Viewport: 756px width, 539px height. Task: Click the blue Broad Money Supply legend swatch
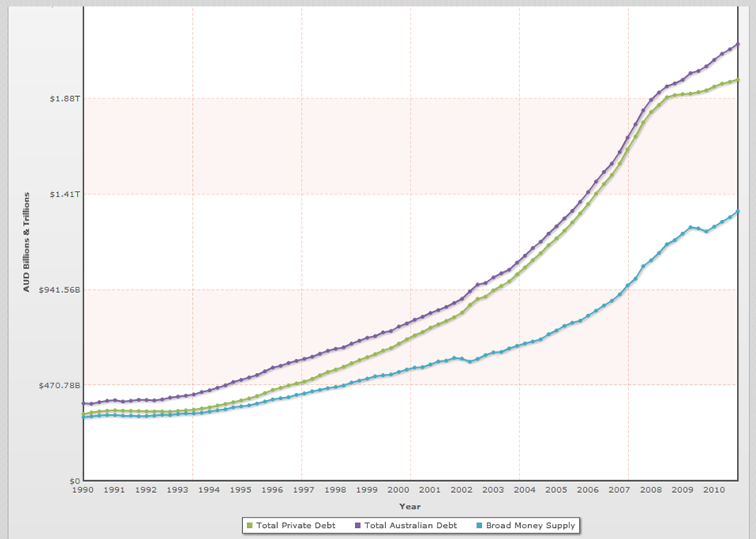pos(478,526)
